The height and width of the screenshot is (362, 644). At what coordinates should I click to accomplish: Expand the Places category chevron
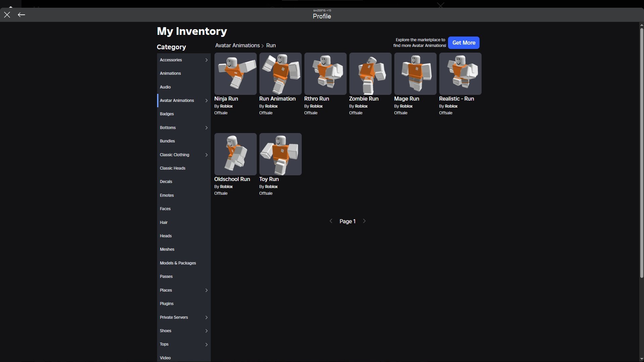coord(206,290)
